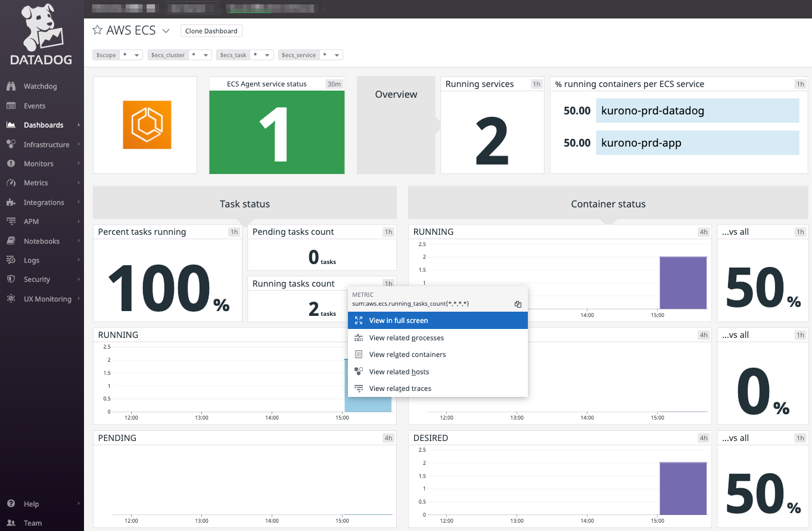Click the Infrastructure sidebar icon
This screenshot has width=812, height=531.
click(x=11, y=144)
